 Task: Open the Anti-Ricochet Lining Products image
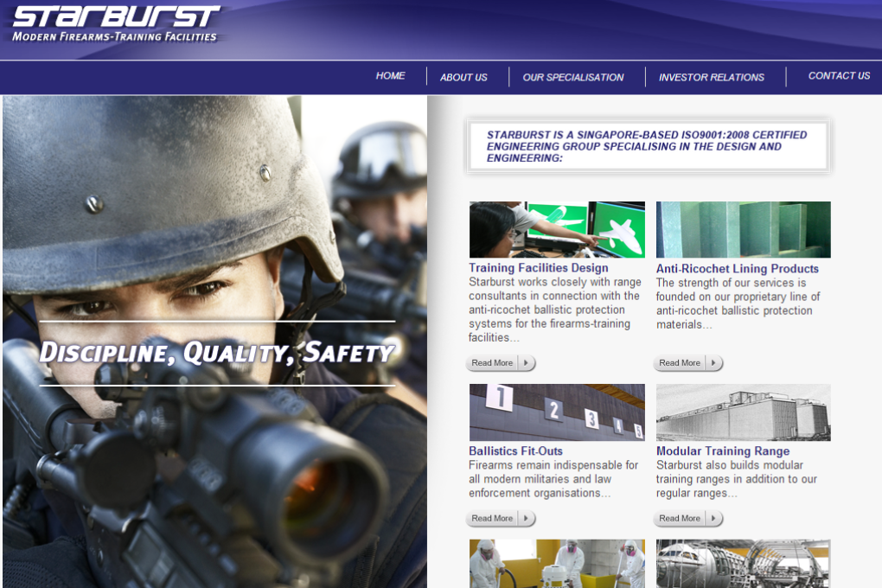coord(743,229)
